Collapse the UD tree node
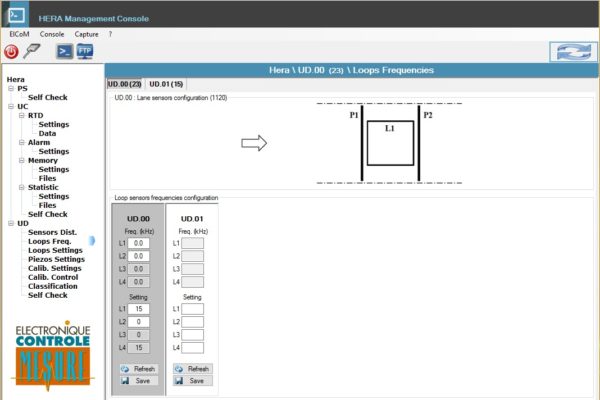 tap(11, 223)
